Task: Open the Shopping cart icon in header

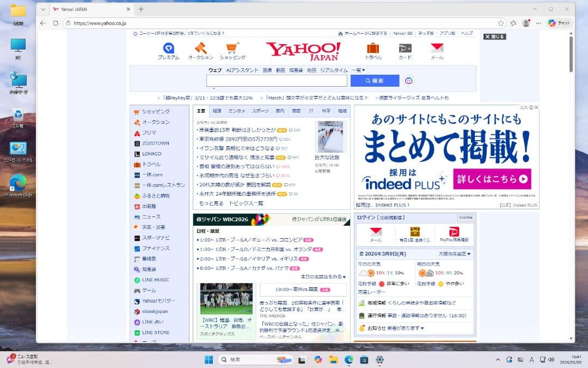Action: 232,48
